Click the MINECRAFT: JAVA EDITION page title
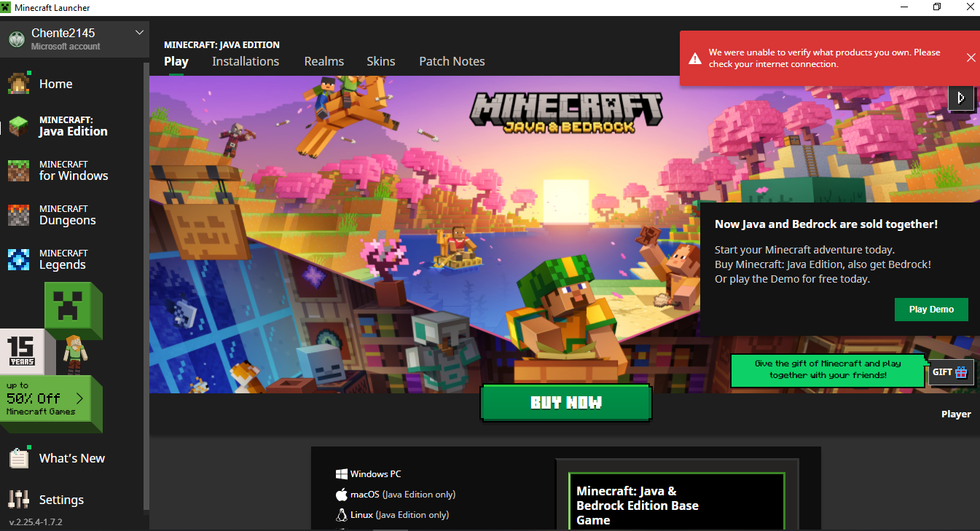 click(222, 45)
